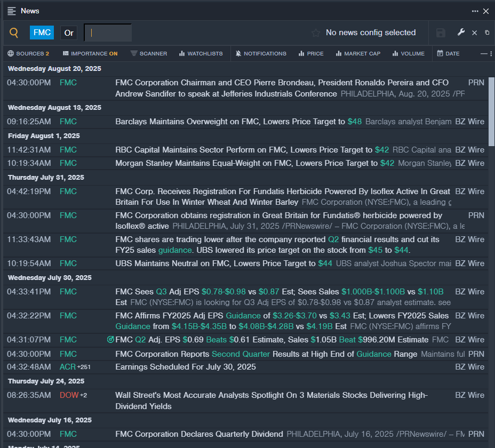Click the save config disk icon
The width and height of the screenshot is (495, 448).
pyautogui.click(x=441, y=33)
